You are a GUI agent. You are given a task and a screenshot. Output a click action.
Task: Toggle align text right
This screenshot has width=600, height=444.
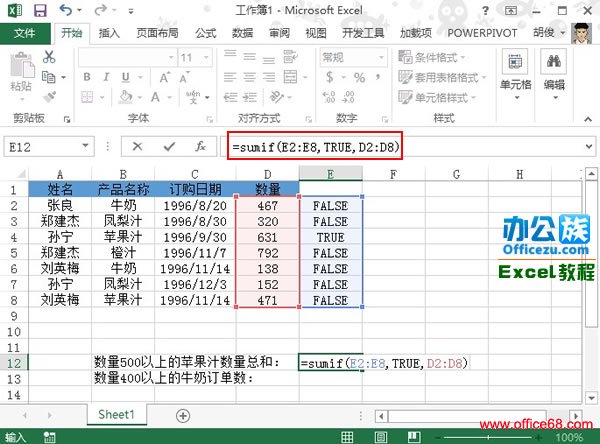click(269, 77)
